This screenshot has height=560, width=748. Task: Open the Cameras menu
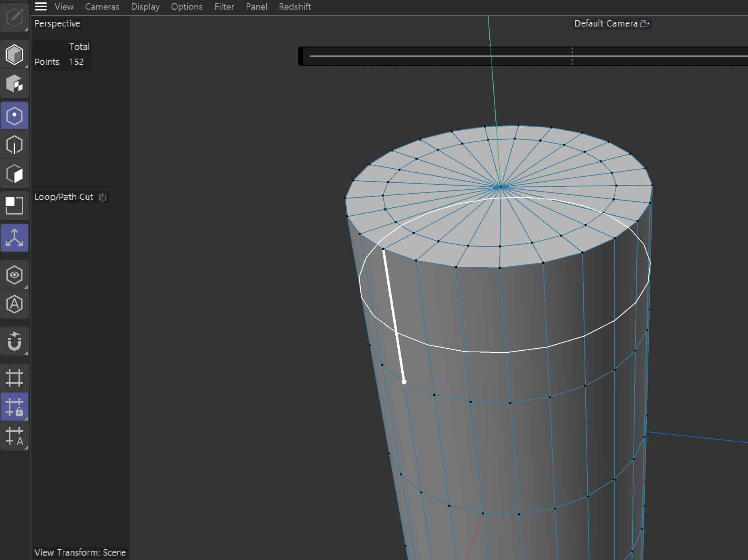pyautogui.click(x=102, y=6)
